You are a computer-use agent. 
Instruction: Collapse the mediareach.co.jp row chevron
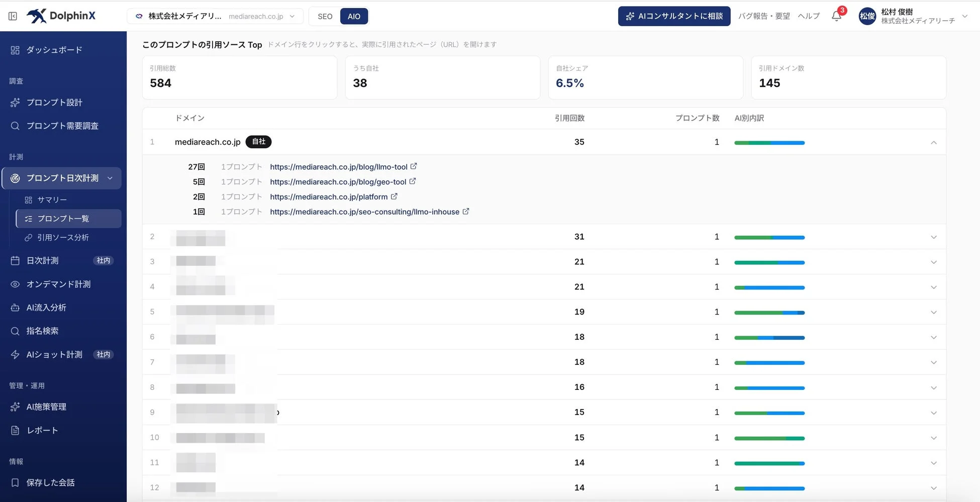pos(934,142)
